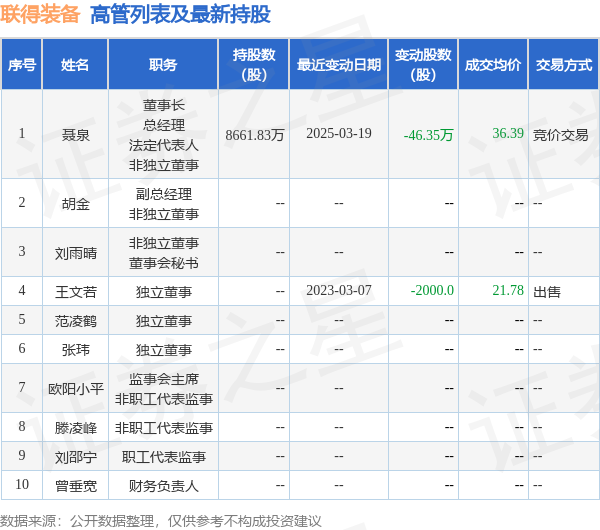Select the 序号 column header
This screenshot has height=530, width=600.
22,64
